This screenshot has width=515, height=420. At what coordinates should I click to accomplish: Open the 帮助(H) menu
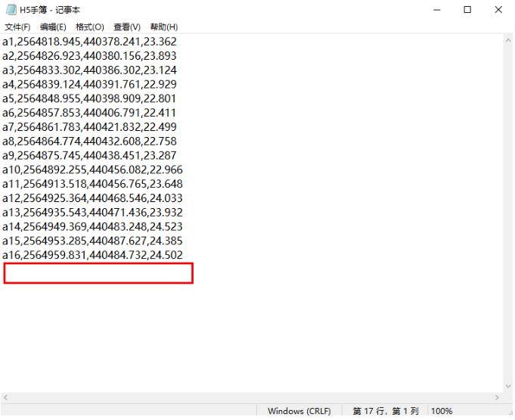pos(164,27)
